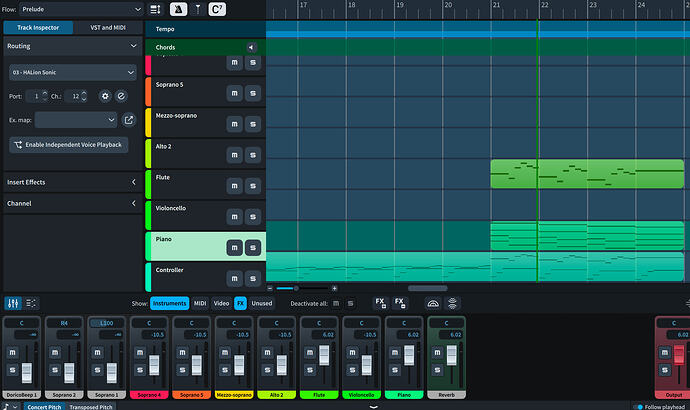The image size is (690, 410).
Task: Solo the Flute track
Action: click(253, 186)
